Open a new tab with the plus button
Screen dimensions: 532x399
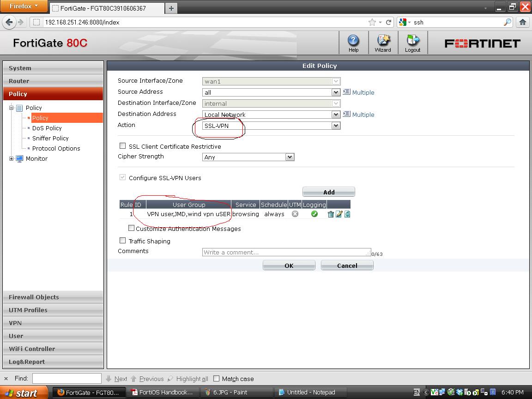coord(171,8)
